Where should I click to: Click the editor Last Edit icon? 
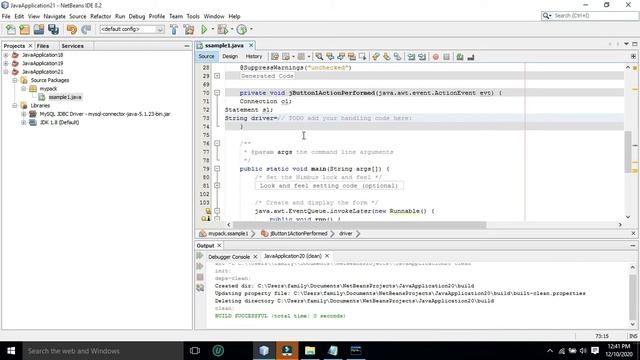click(275, 57)
